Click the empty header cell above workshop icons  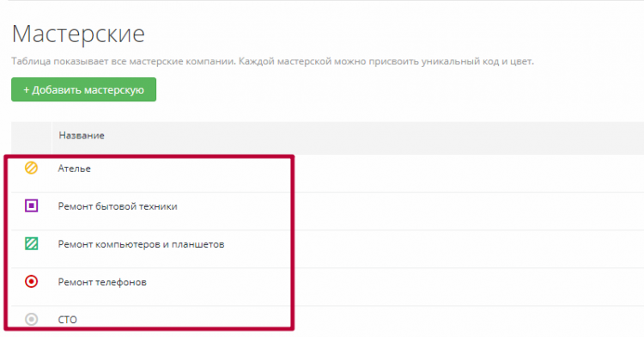31,138
